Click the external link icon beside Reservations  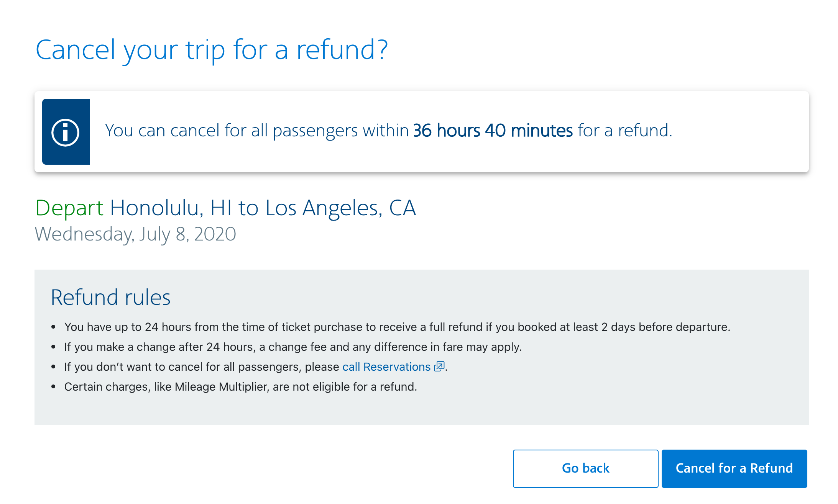(x=439, y=367)
